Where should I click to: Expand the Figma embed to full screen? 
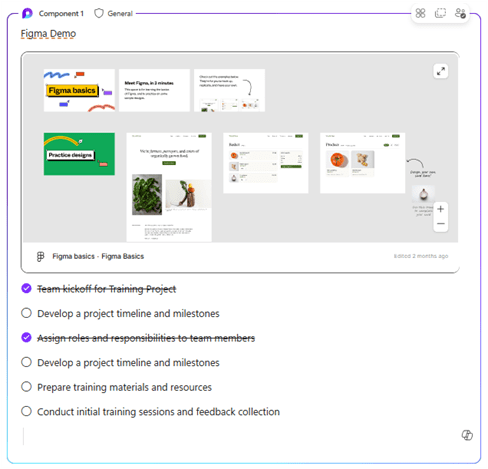click(x=441, y=71)
